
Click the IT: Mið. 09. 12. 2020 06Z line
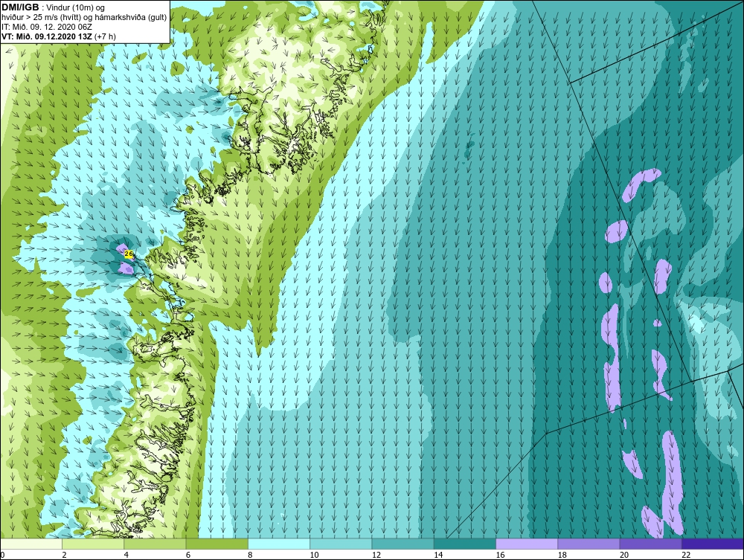[x=47, y=27]
